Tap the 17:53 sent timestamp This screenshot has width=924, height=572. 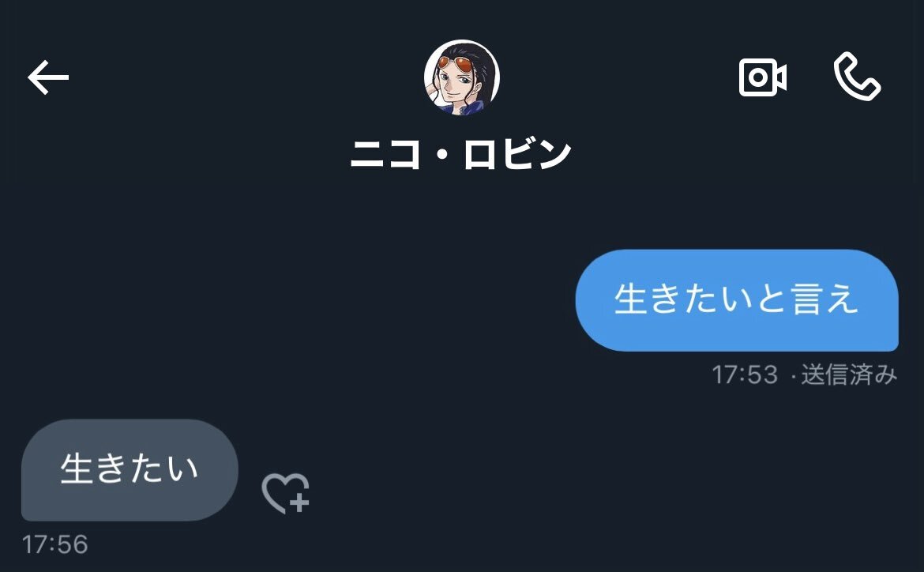click(745, 374)
